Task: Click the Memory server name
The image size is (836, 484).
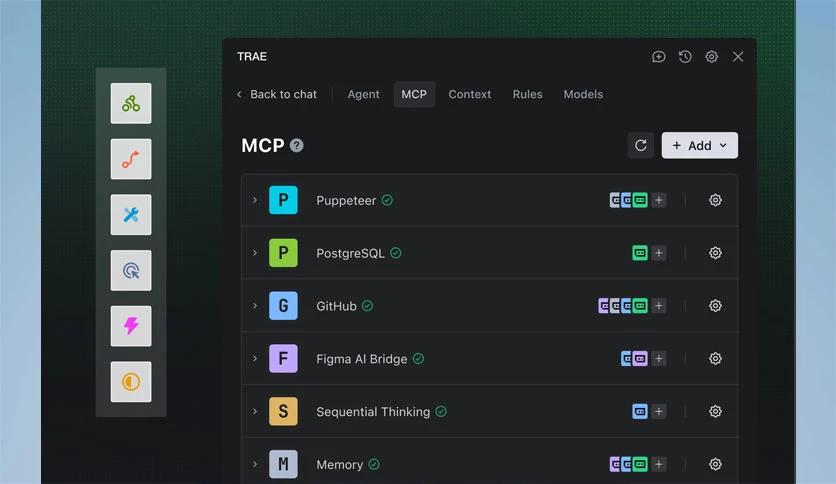Action: tap(340, 465)
